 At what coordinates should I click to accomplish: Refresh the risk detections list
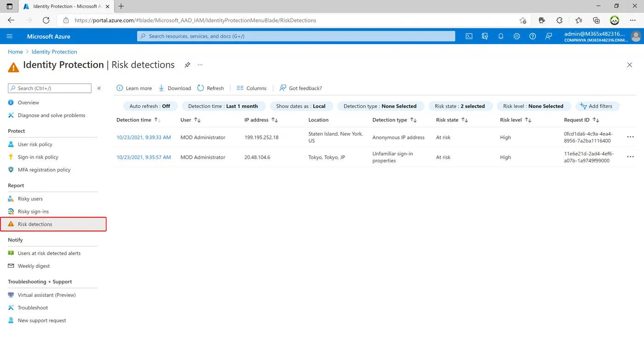pyautogui.click(x=211, y=88)
